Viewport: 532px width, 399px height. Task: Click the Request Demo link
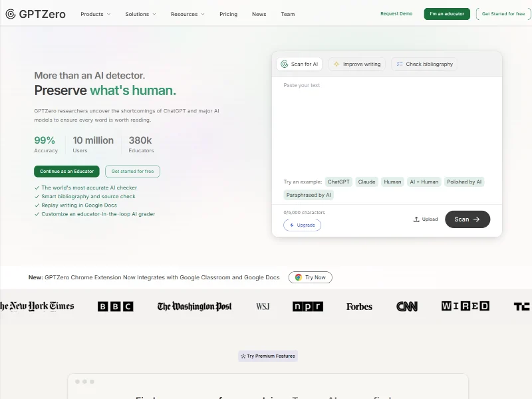pyautogui.click(x=396, y=14)
